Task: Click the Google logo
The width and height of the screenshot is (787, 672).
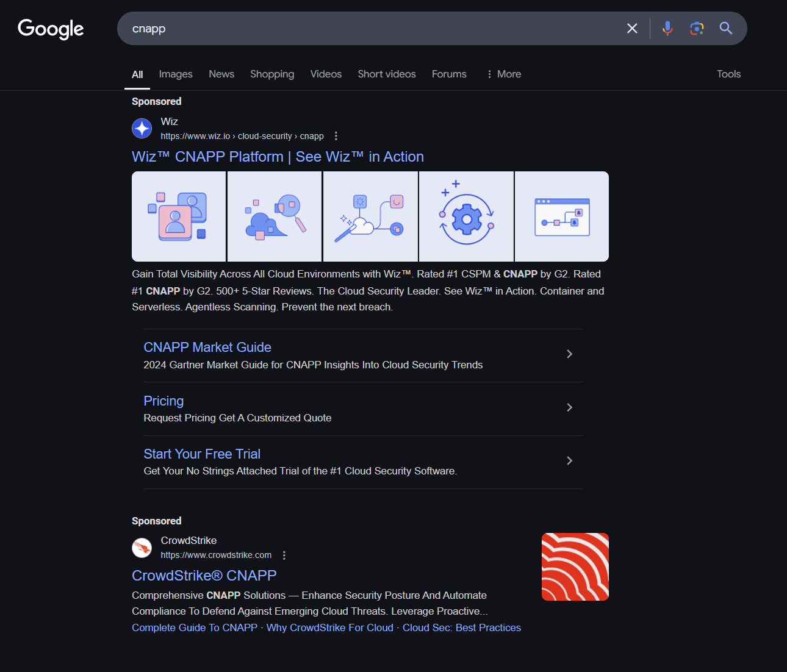Action: 51,29
